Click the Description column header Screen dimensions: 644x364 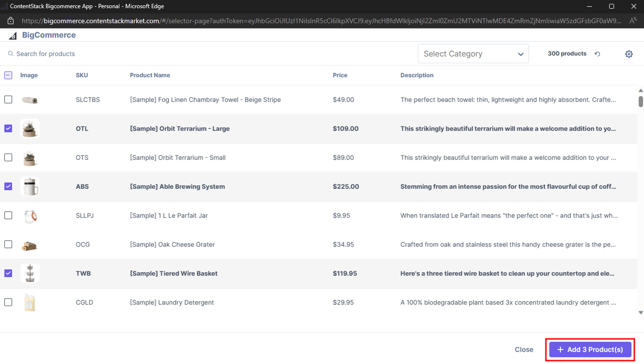[x=417, y=75]
